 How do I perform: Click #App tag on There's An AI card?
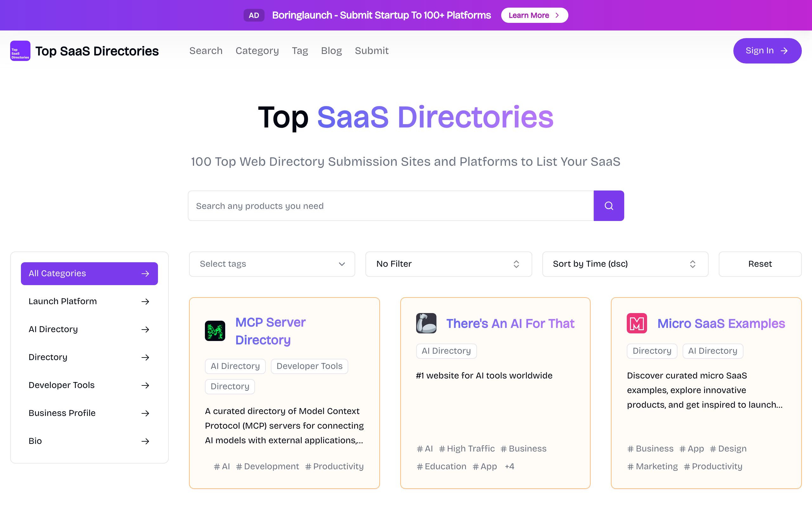(485, 466)
